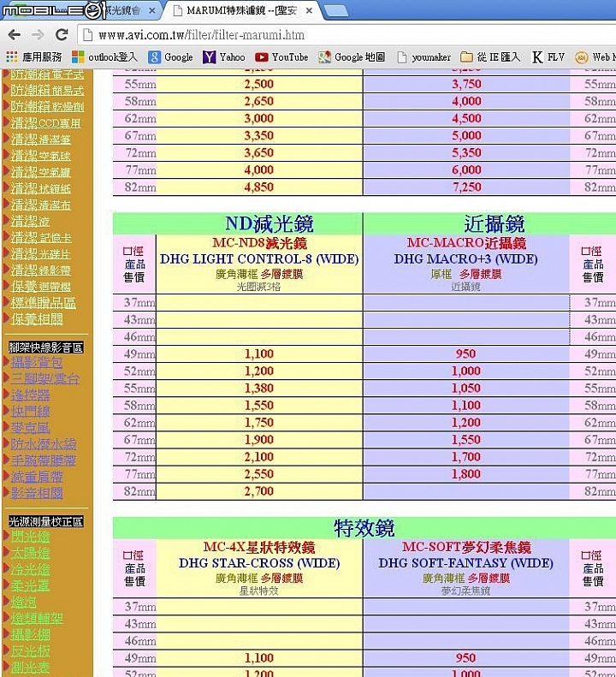
Task: Open the 應用服務 apps grid icon
Action: [x=12, y=56]
